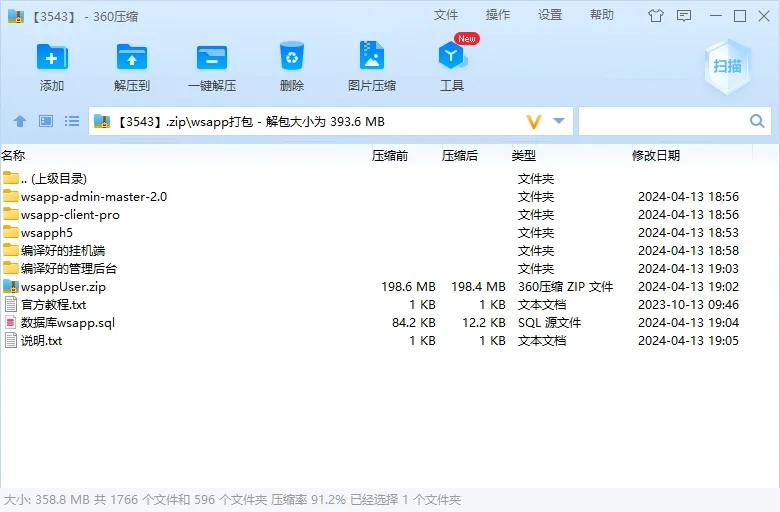Click the wsapp-client-pro folder icon
This screenshot has height=512, width=780.
[10, 213]
